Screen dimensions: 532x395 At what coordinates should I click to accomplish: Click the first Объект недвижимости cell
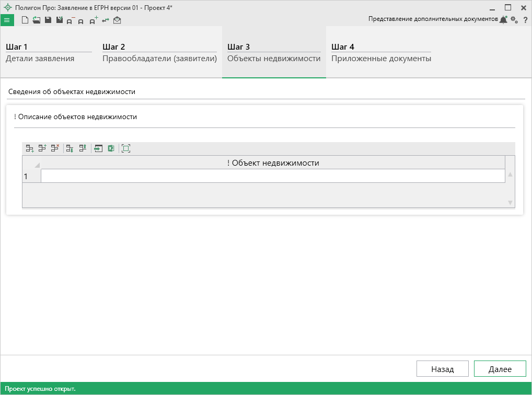pos(272,177)
